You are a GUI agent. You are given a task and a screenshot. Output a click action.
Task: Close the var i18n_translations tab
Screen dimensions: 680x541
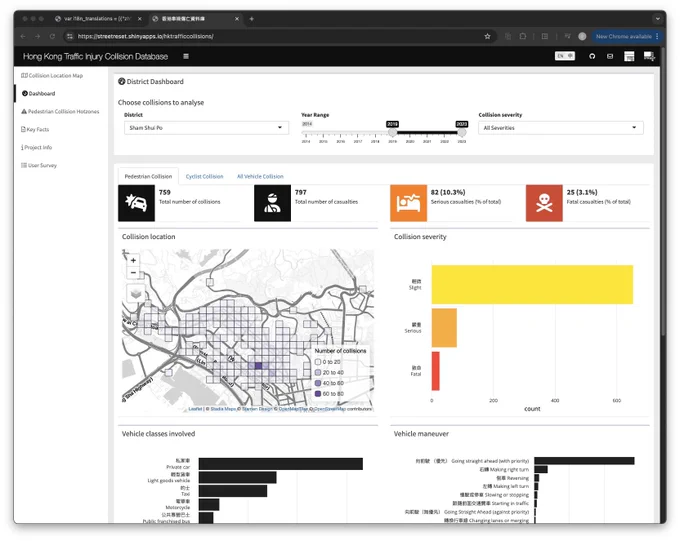tap(140, 19)
